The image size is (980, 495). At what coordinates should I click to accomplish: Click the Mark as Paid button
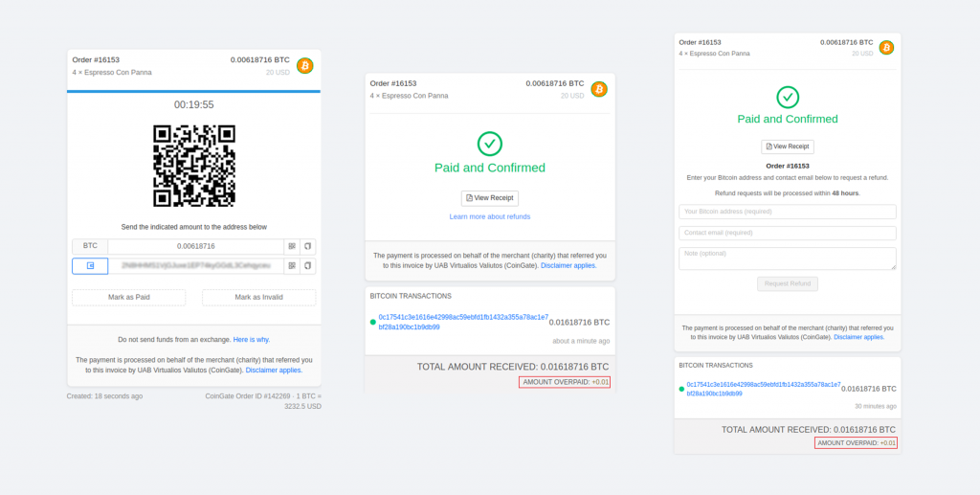click(x=129, y=298)
